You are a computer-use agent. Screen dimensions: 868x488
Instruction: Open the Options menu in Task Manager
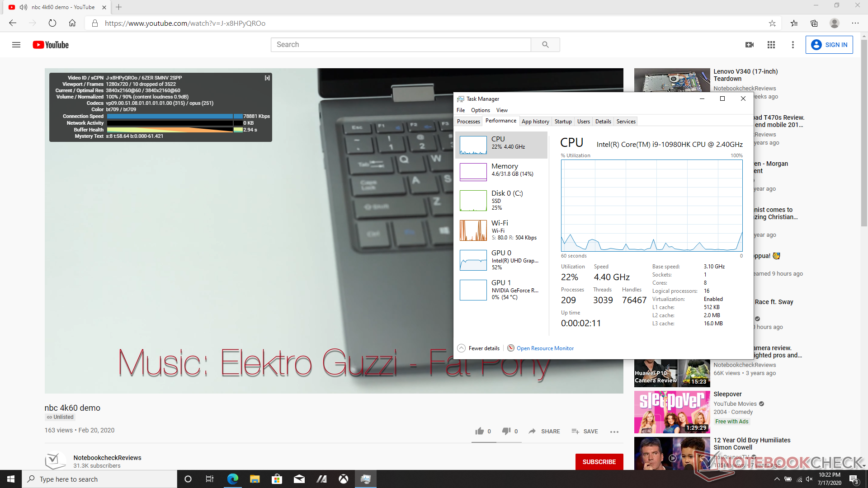pyautogui.click(x=480, y=110)
